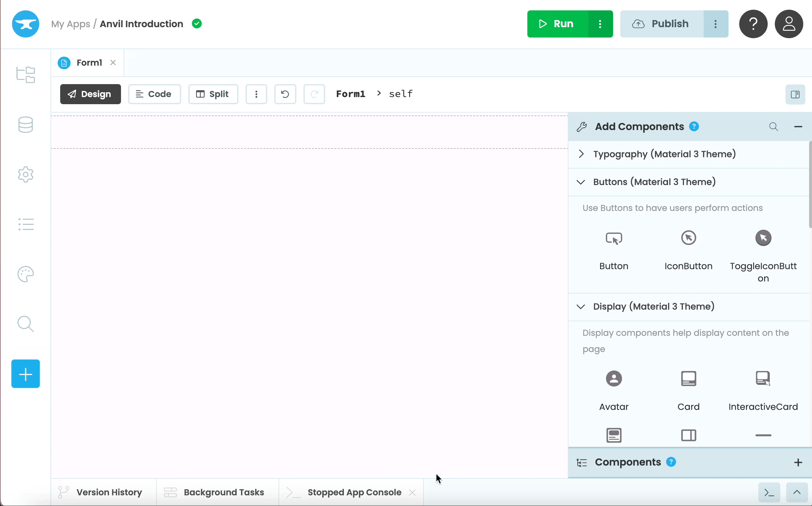The width and height of the screenshot is (812, 506).
Task: Click the Add Components panel scrollbar
Action: 810,185
